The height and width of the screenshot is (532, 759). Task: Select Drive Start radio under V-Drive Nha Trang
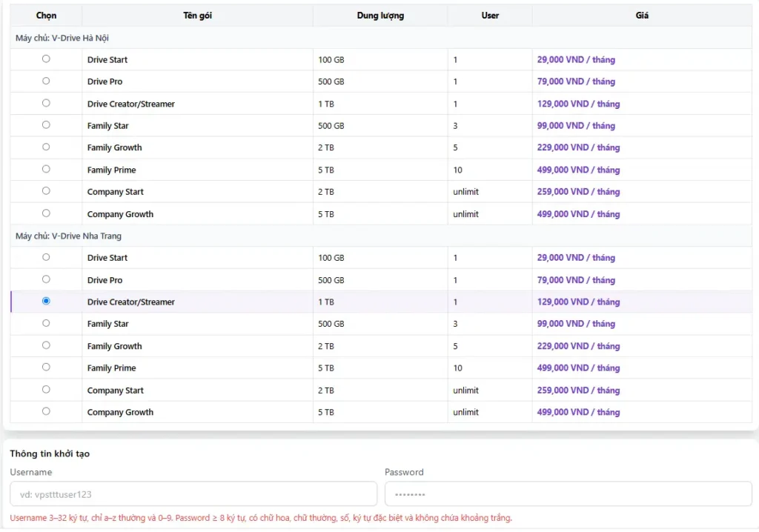click(46, 257)
